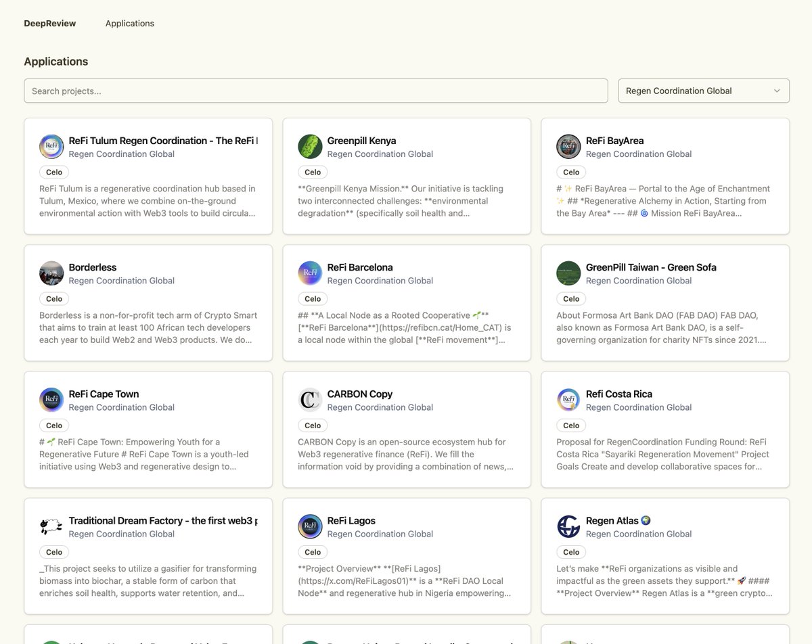
Task: Click the Celo tag on CARBON Copy
Action: click(313, 425)
